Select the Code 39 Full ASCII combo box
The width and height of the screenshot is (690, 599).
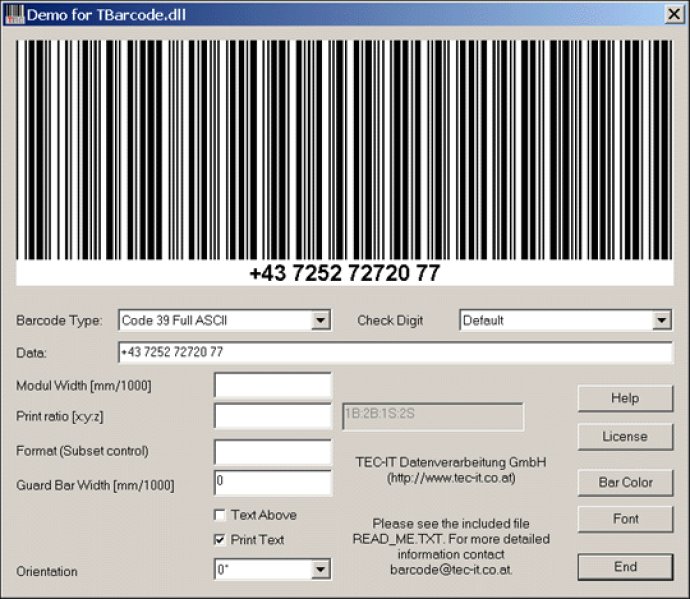tap(224, 320)
